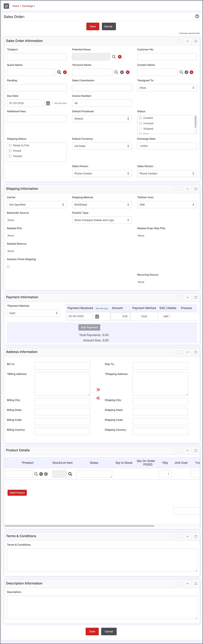203x644 pixels.
Task: Focus the Terms & Conditions textarea
Action: coord(102,560)
